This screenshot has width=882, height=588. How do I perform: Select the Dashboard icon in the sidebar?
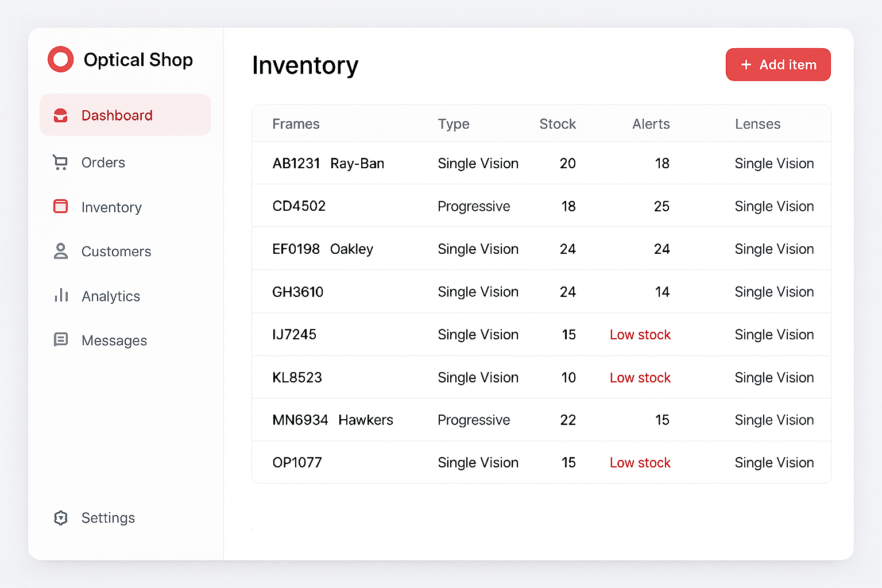(x=60, y=115)
